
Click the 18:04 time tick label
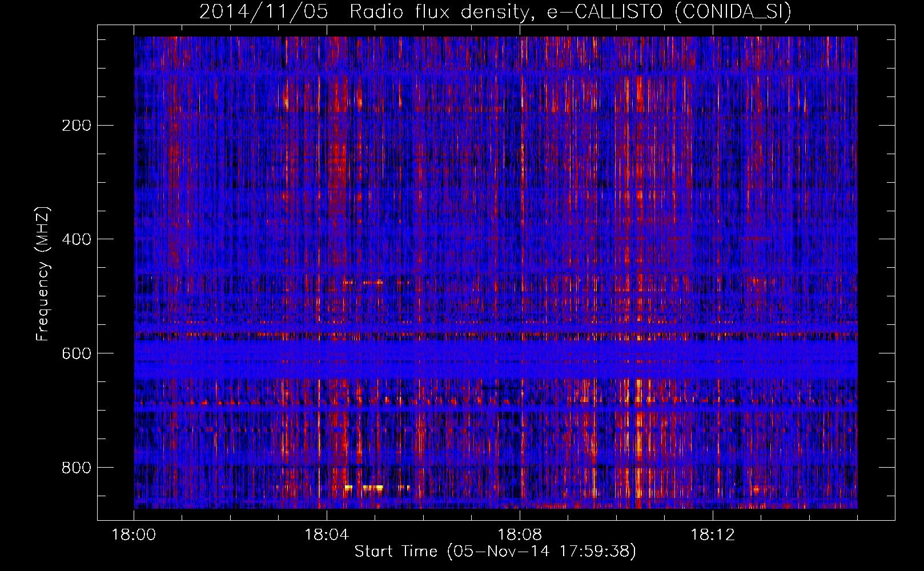click(327, 535)
